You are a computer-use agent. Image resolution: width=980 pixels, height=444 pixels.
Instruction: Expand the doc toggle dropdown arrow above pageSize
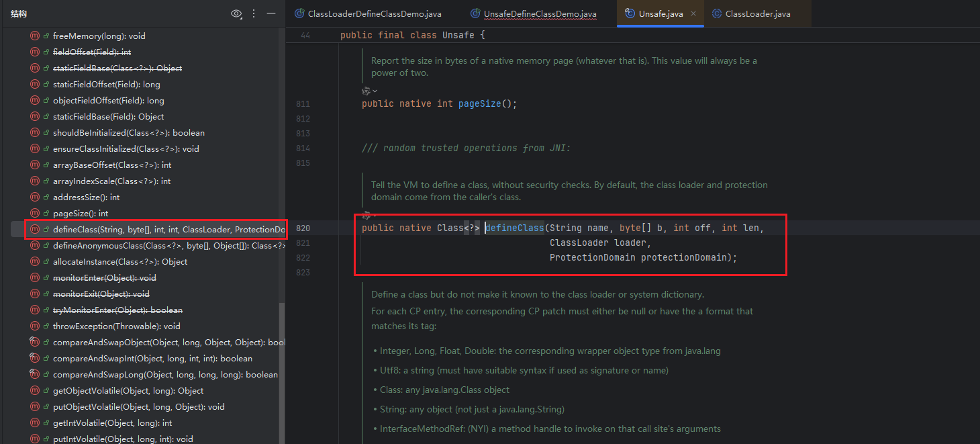375,91
